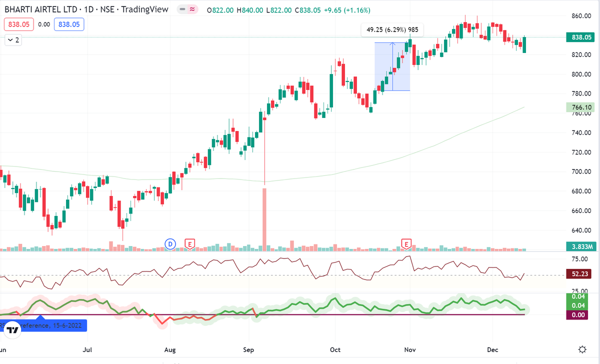Select the blue price-range measurement box
Image resolution: width=600 pixels, height=364 pixels.
[x=392, y=66]
